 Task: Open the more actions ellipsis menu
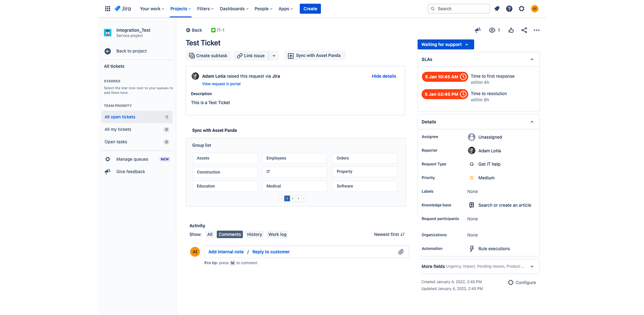coord(537,30)
